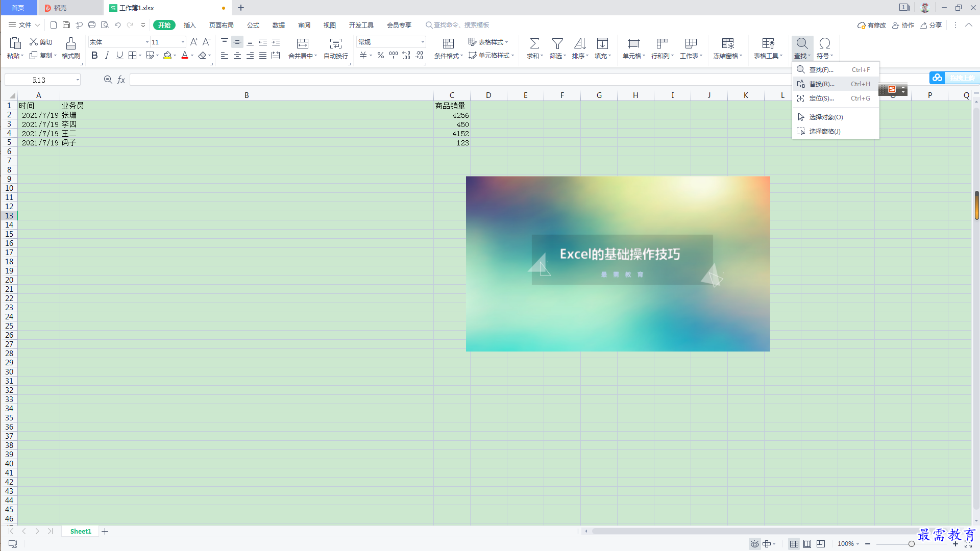Switch to page layout view in status bar
The width and height of the screenshot is (980, 551).
pos(807,544)
